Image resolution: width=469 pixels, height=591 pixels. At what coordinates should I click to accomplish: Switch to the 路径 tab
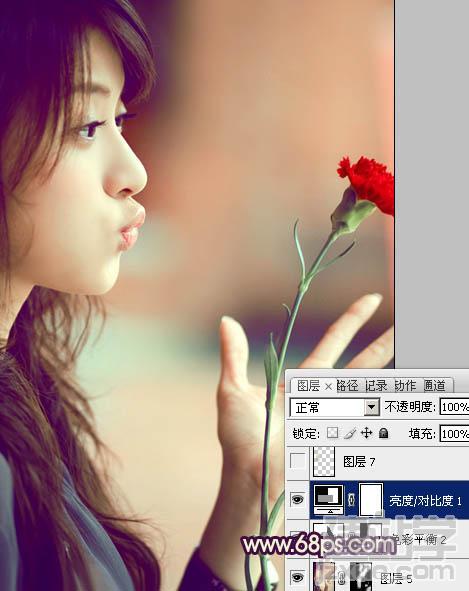348,386
